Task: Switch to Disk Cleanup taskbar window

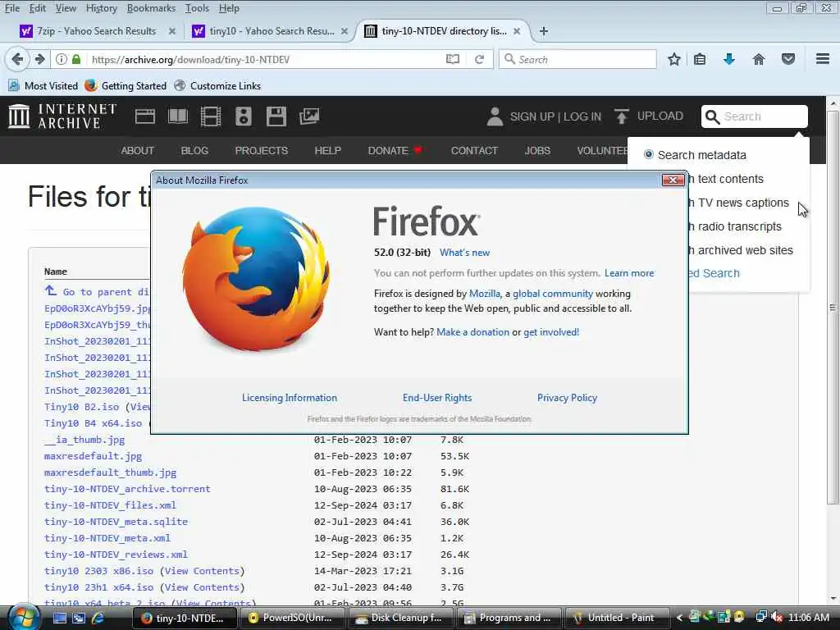Action: (x=400, y=618)
